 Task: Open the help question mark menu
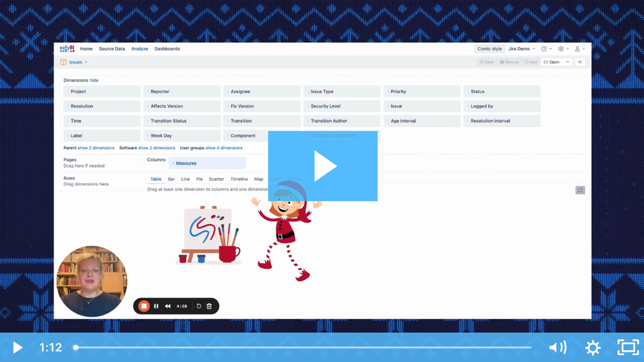click(546, 48)
